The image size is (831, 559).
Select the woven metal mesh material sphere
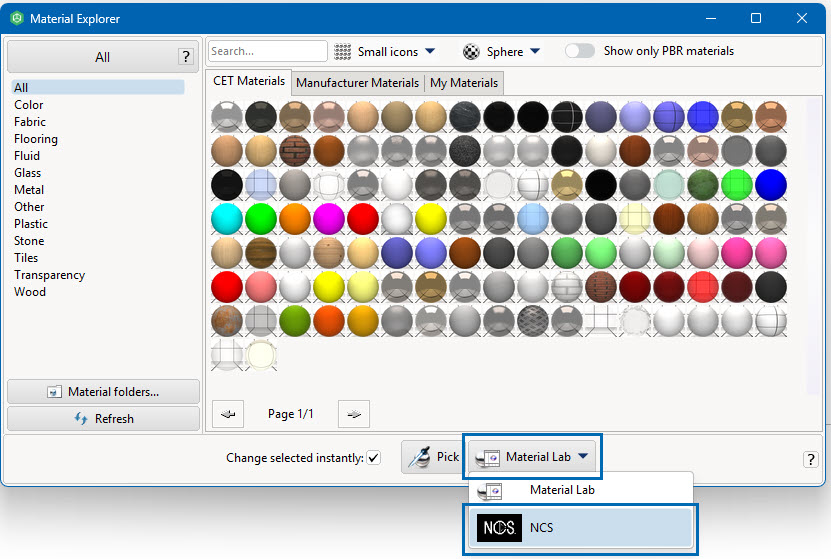click(x=533, y=321)
